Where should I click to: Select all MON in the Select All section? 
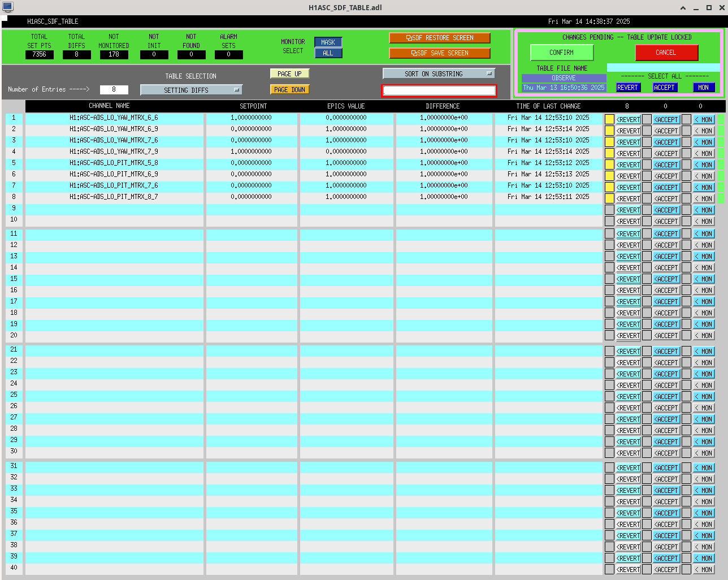tap(704, 88)
